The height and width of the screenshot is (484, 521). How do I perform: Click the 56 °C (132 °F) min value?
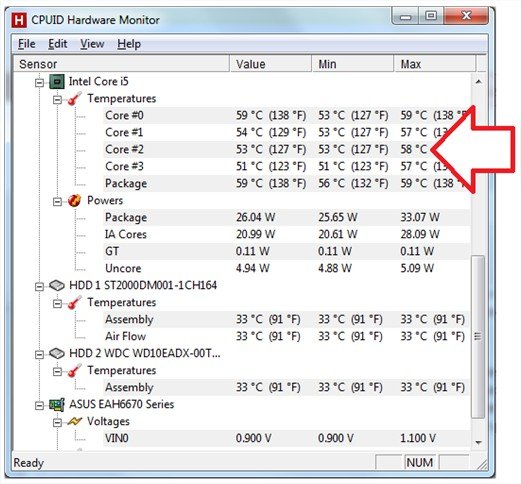coord(353,183)
